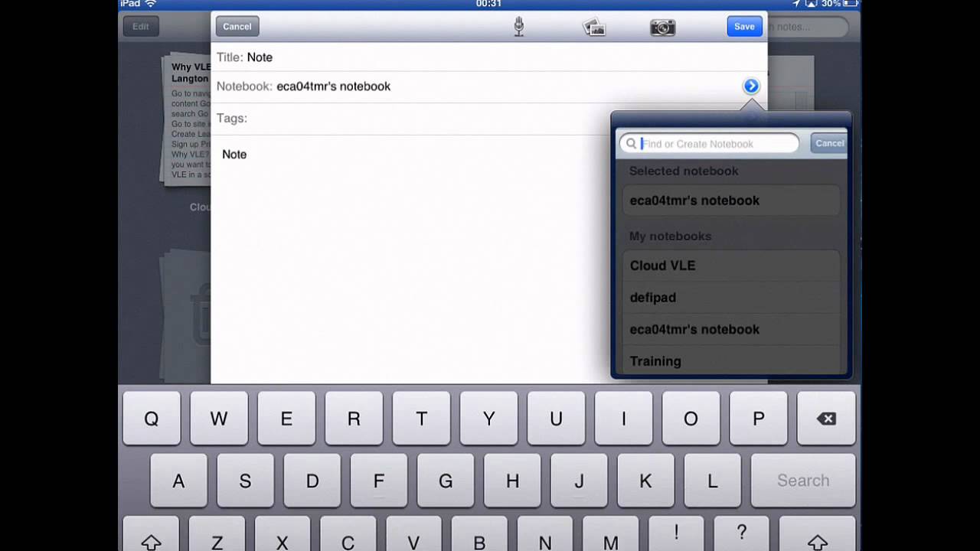Image resolution: width=980 pixels, height=551 pixels.
Task: Tap the backspace key
Action: [826, 419]
